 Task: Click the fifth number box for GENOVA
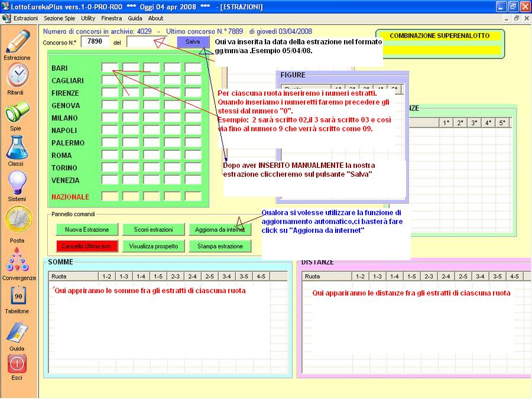click(193, 105)
